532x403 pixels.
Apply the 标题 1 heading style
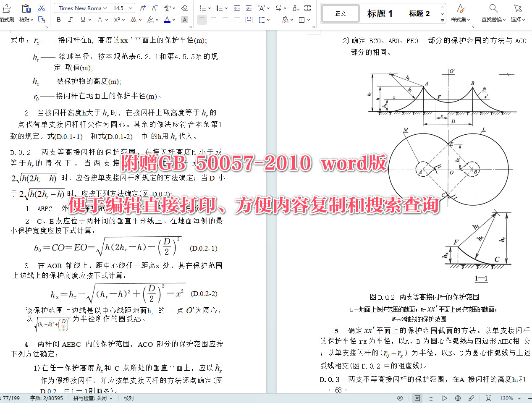pos(379,13)
